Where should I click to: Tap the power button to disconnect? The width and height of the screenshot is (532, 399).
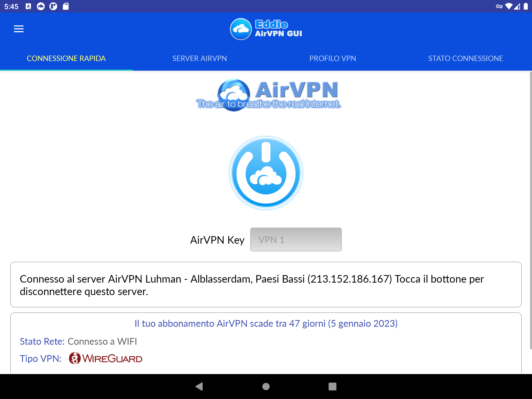click(x=266, y=173)
